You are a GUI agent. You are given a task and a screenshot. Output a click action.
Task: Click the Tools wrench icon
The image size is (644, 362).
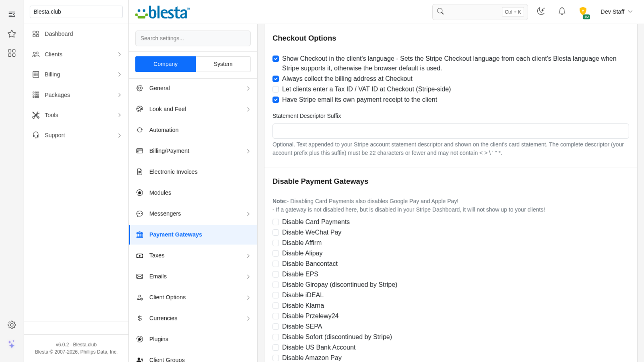point(36,115)
